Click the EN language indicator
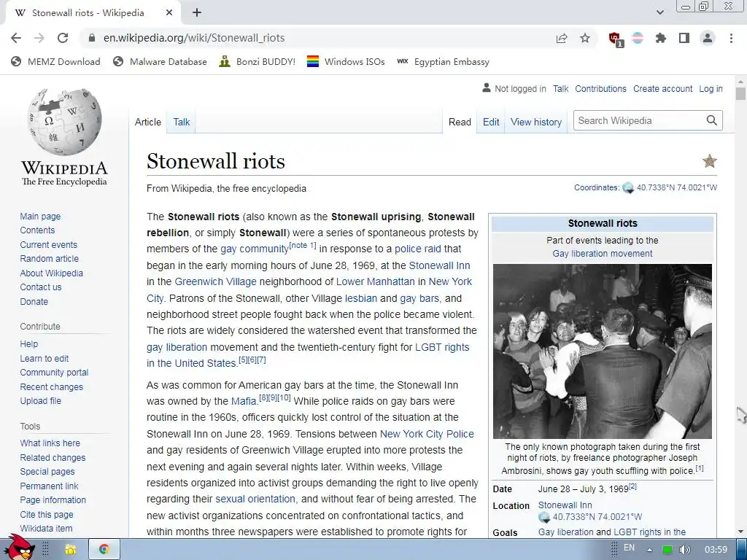Viewport: 747px width, 560px height. pyautogui.click(x=629, y=548)
